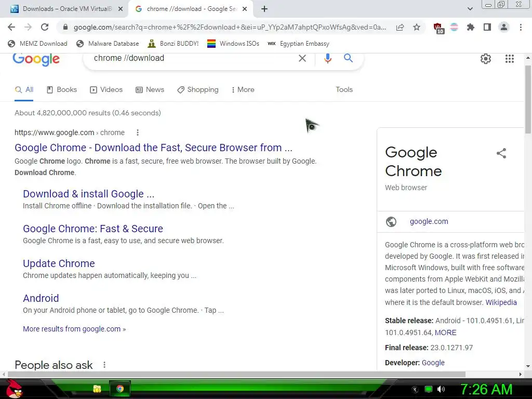Start voice search with the microphone
Viewport: 532px width, 399px height.
tap(327, 58)
